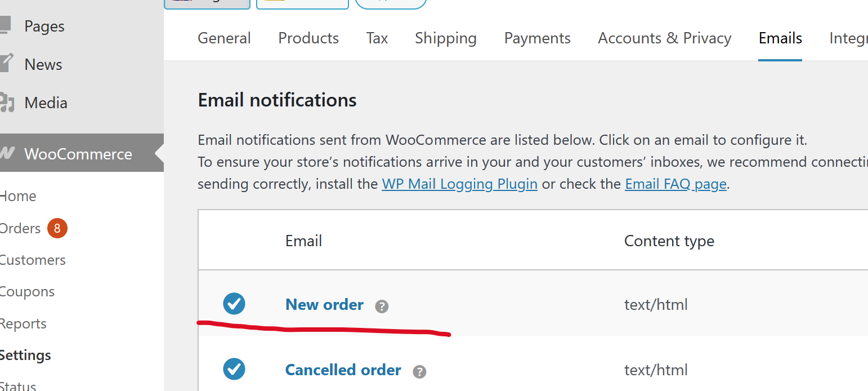Select the Payments tab
The width and height of the screenshot is (868, 391).
[x=537, y=38]
